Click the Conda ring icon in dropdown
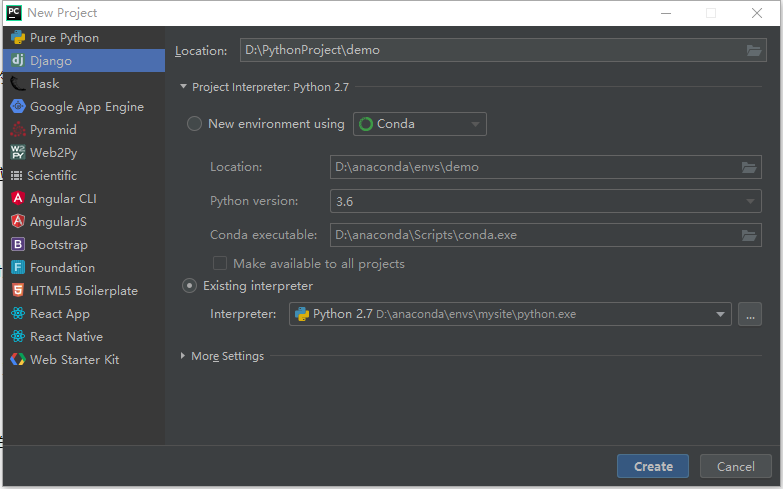This screenshot has height=489, width=783. click(366, 124)
